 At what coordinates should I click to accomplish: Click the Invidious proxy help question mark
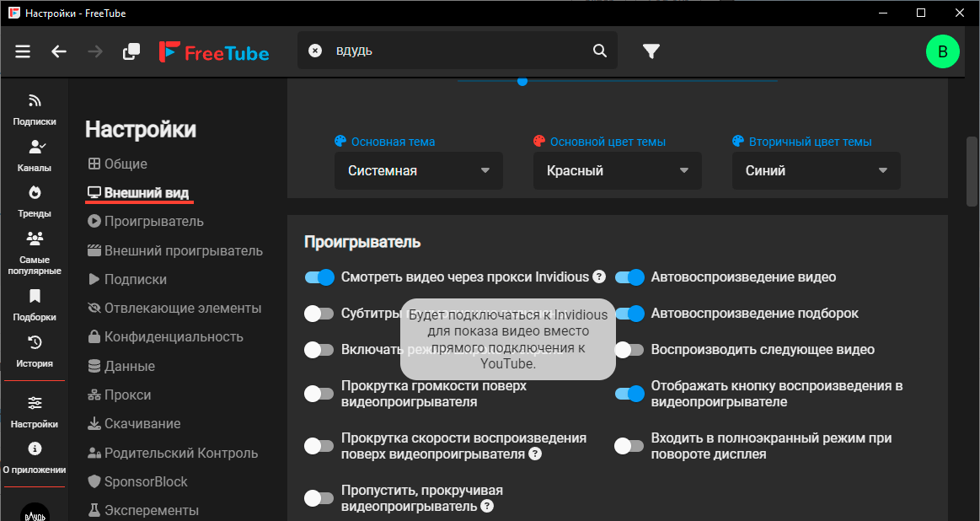pyautogui.click(x=598, y=277)
